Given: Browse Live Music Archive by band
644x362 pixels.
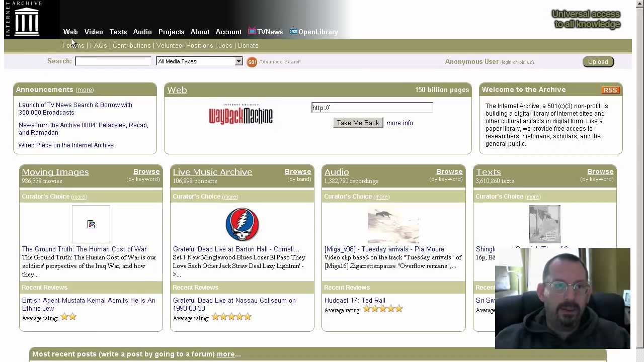Looking at the screenshot, I should tap(298, 171).
